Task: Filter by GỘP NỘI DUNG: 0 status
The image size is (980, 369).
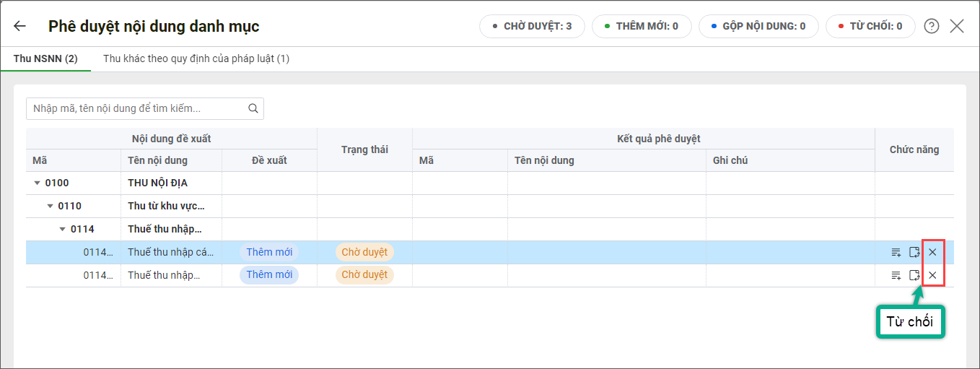Action: 758,26
